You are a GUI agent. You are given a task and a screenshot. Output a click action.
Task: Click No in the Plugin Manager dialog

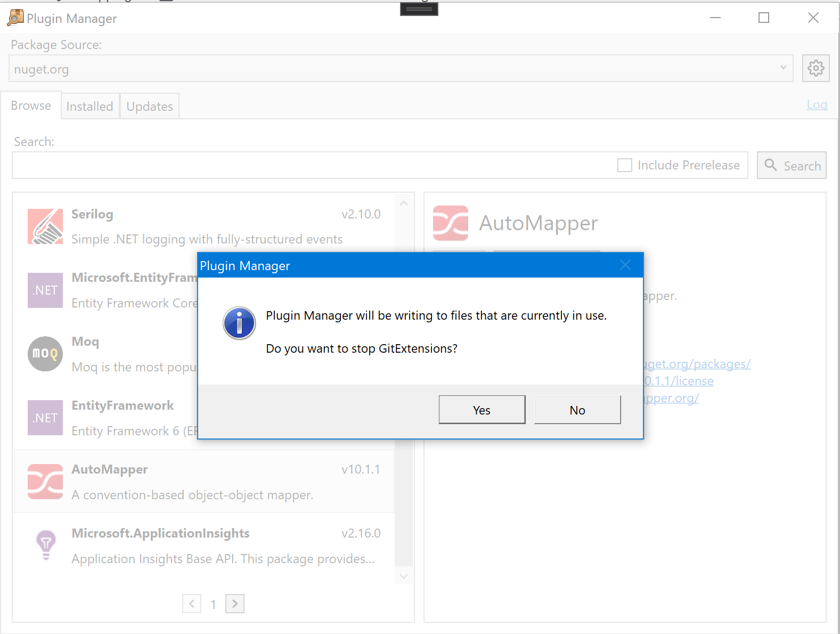click(x=577, y=410)
